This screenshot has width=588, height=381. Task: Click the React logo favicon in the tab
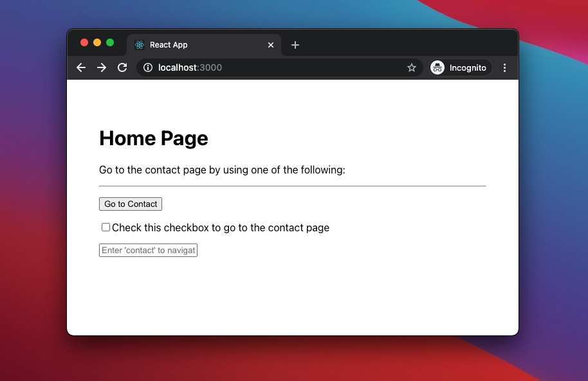[x=140, y=45]
